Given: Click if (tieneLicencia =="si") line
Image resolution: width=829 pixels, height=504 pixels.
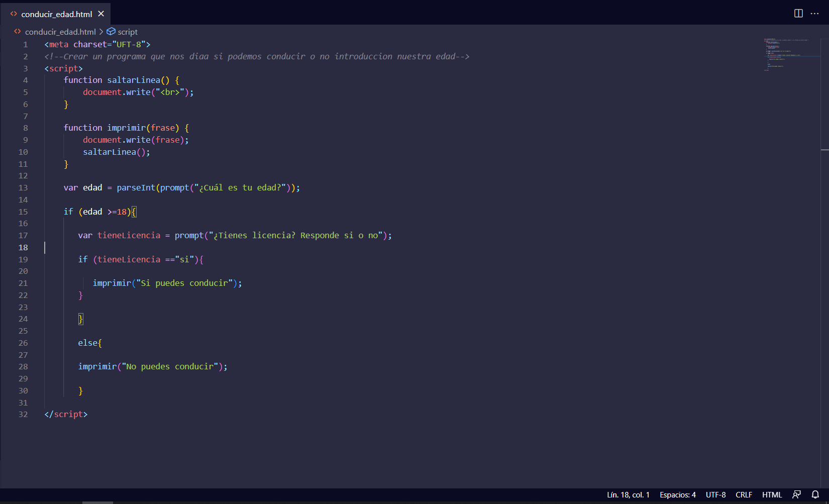Looking at the screenshot, I should tap(141, 259).
